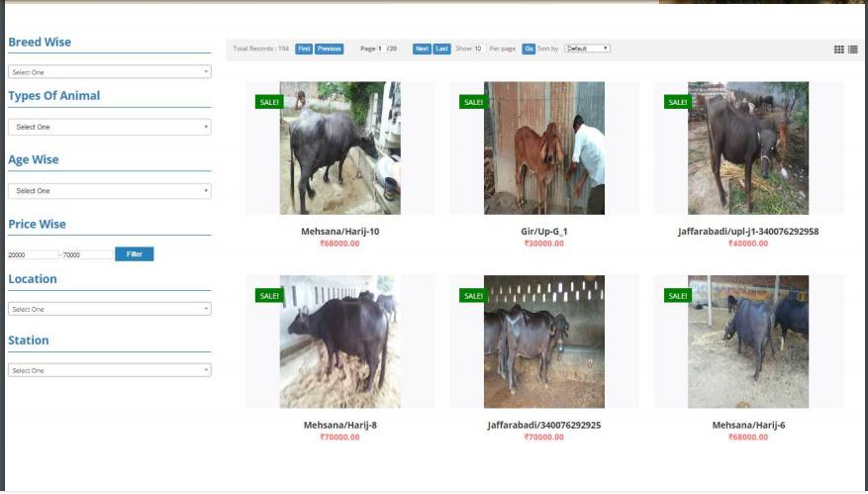
Task: Open the Sort by Default dropdown
Action: pos(587,49)
